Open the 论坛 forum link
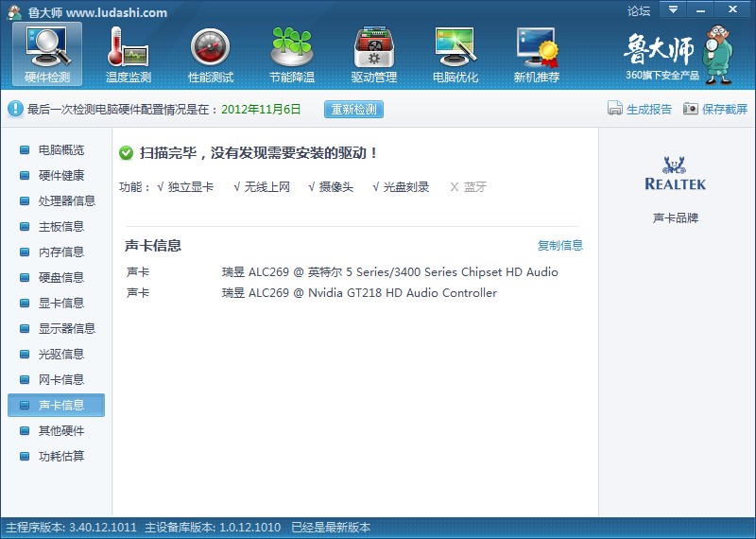Screen dimensions: 756x539 (x=639, y=10)
